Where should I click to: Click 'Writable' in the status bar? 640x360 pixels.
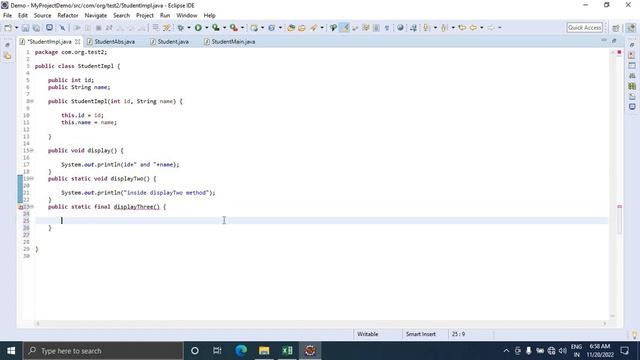(x=367, y=334)
